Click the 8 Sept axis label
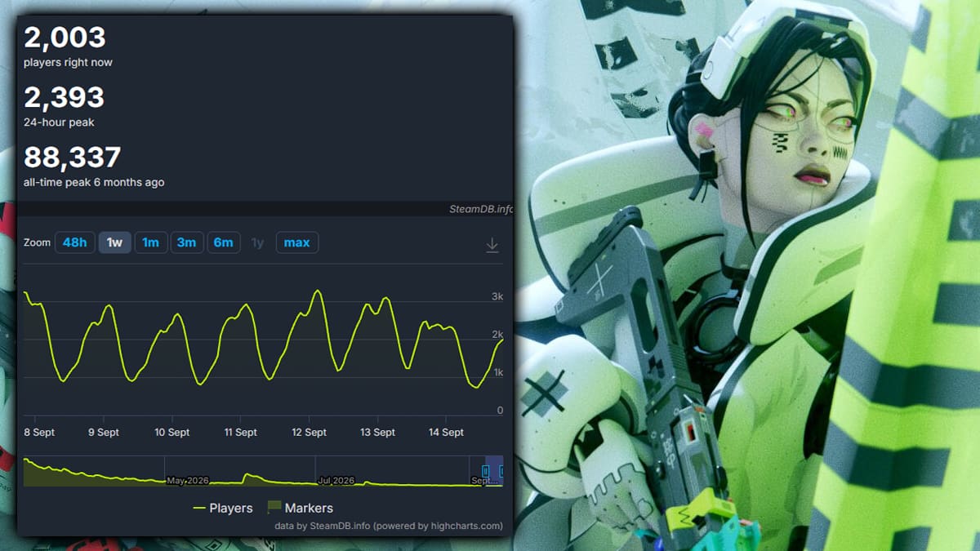980x551 pixels. pyautogui.click(x=39, y=433)
